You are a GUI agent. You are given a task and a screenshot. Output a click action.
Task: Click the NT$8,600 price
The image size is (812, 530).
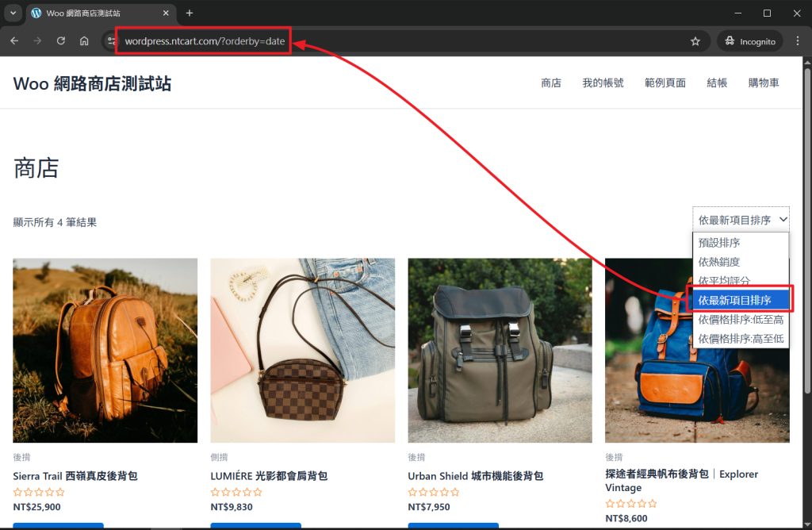pos(626,518)
